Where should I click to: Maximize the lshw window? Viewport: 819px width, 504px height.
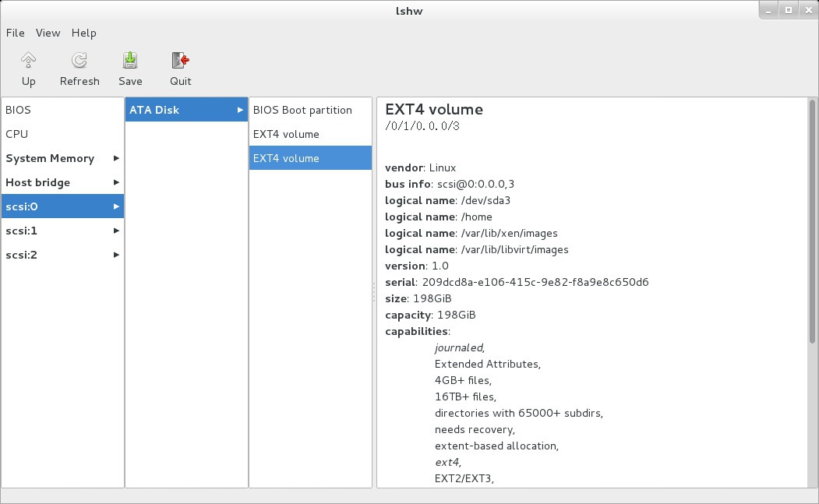(789, 10)
